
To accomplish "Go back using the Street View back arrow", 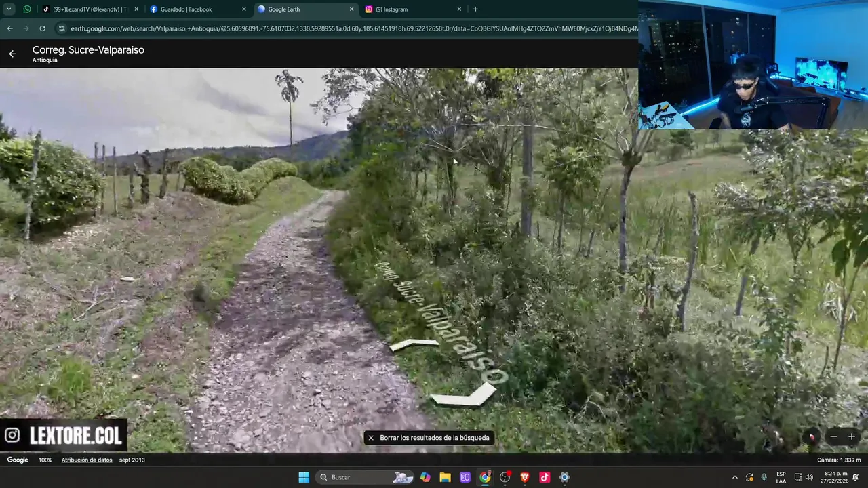I will pyautogui.click(x=12, y=54).
